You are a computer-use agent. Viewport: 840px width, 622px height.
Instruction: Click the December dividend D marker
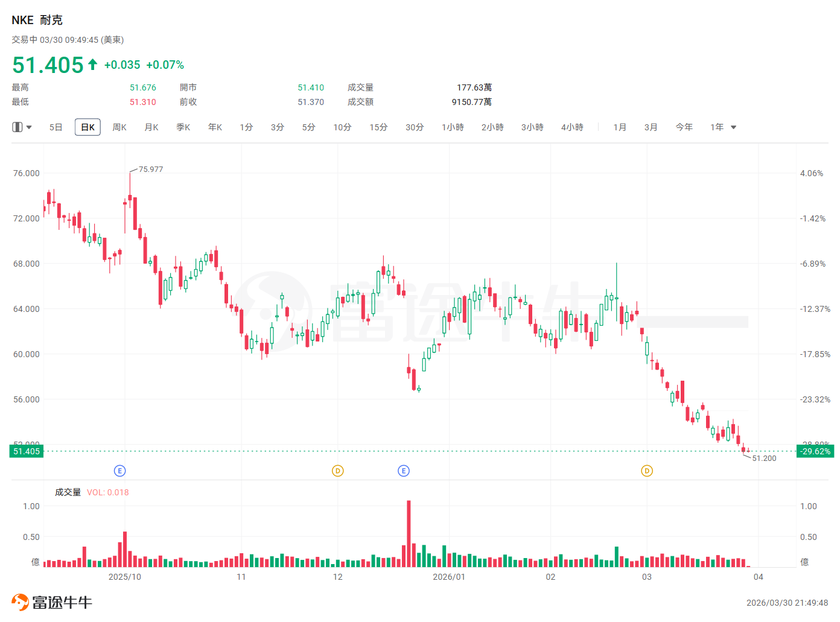tap(338, 471)
